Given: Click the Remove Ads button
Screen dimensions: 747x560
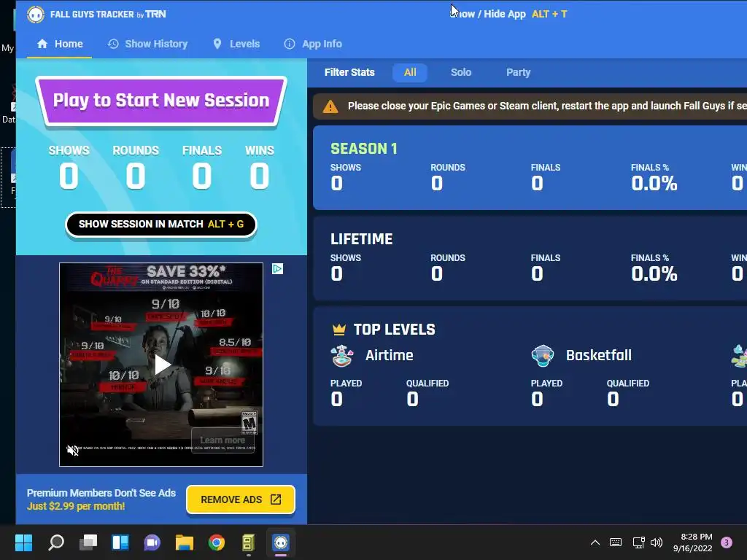Looking at the screenshot, I should pyautogui.click(x=241, y=499).
